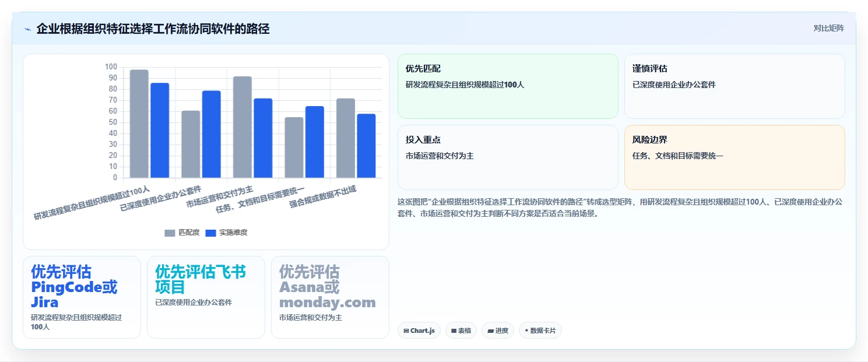Click the blue 实施难度 bar for 研发流程复杂且组织规模超过100人
868x362 pixels.
(x=160, y=130)
